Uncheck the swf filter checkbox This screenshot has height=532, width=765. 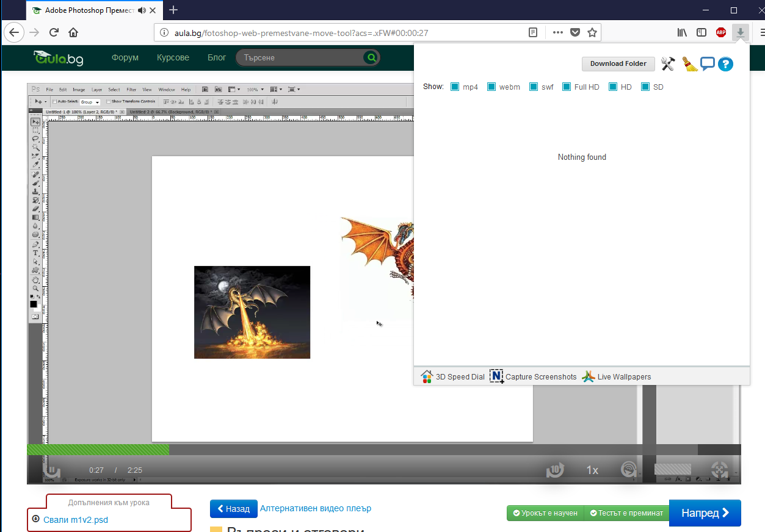(x=534, y=87)
